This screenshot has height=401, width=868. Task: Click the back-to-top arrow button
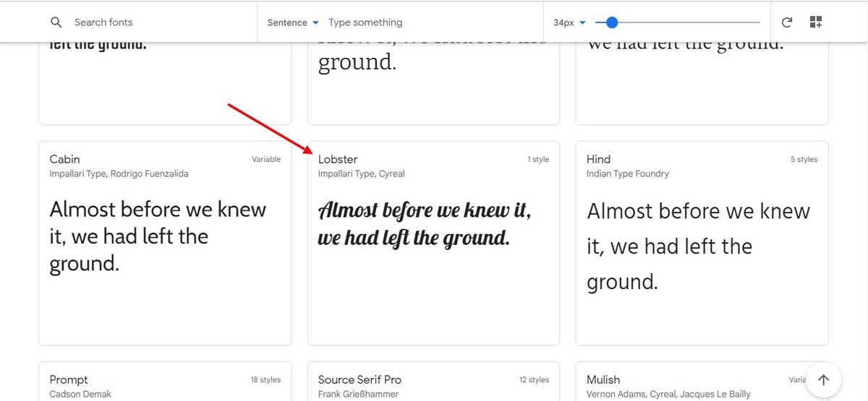coord(823,380)
